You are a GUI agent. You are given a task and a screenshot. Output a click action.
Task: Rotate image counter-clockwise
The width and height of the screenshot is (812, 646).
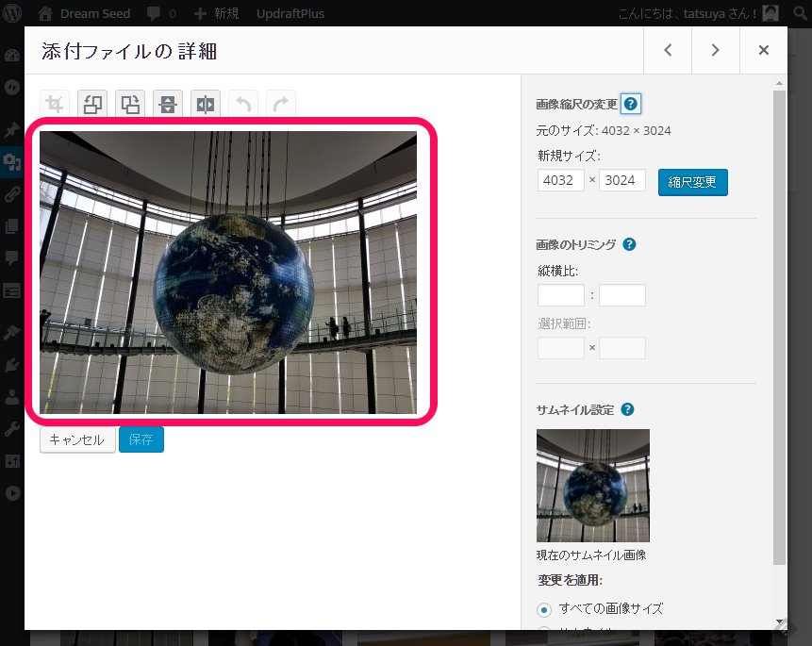92,104
